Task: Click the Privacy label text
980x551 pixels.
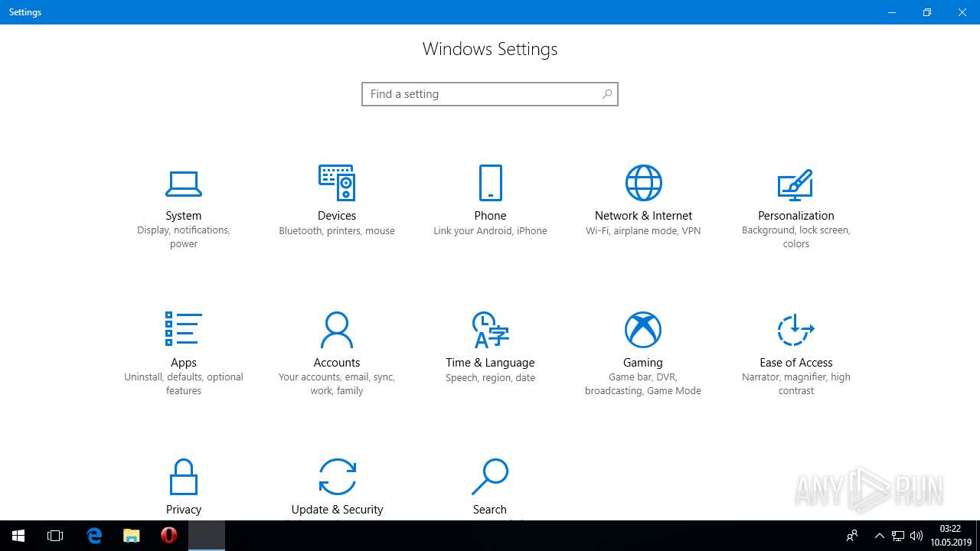Action: click(x=184, y=510)
